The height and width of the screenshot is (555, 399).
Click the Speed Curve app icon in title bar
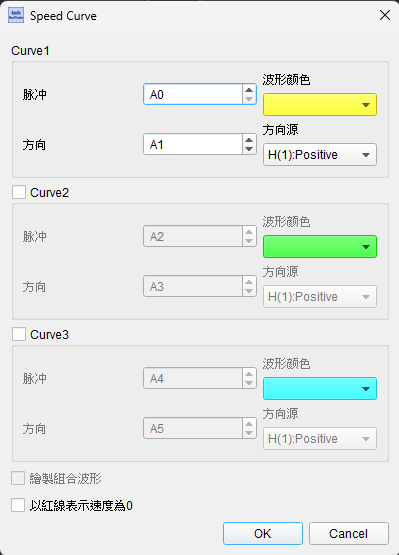click(16, 16)
